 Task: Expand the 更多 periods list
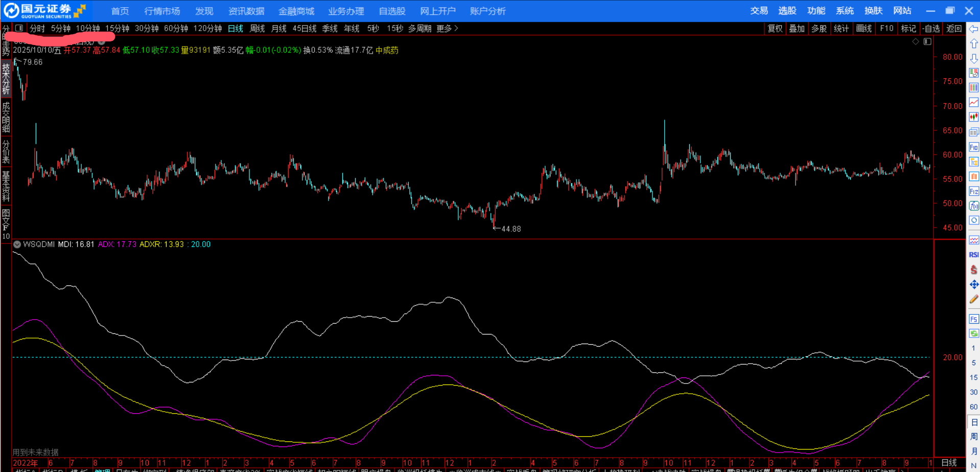click(447, 29)
